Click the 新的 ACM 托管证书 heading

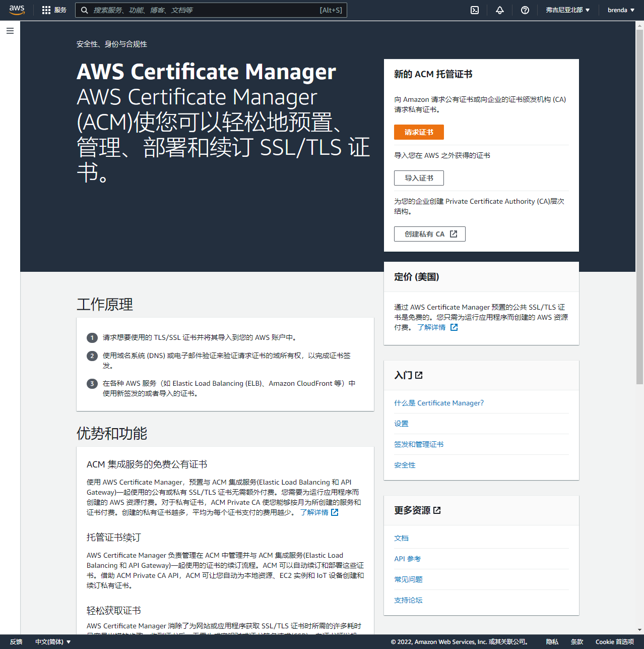tap(433, 74)
